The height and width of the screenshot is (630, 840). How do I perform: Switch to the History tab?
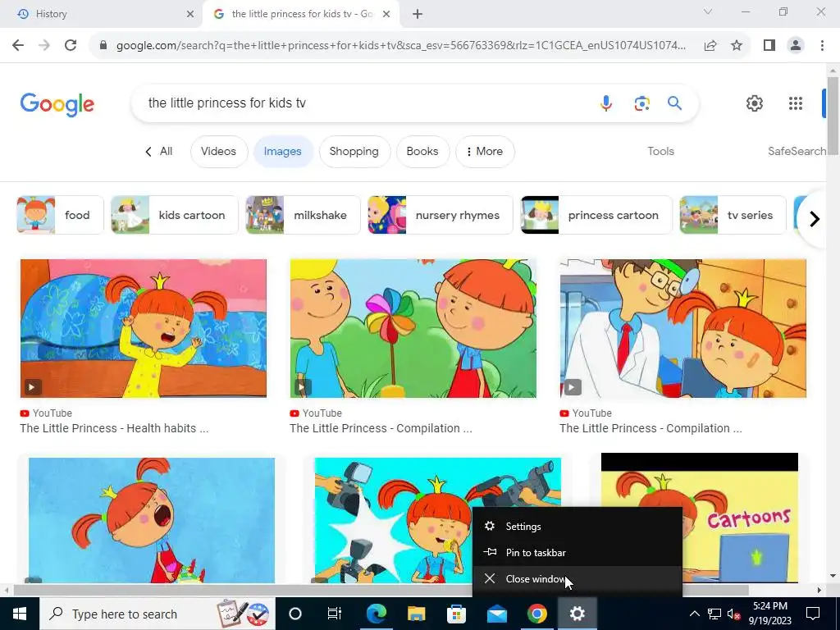[x=101, y=14]
